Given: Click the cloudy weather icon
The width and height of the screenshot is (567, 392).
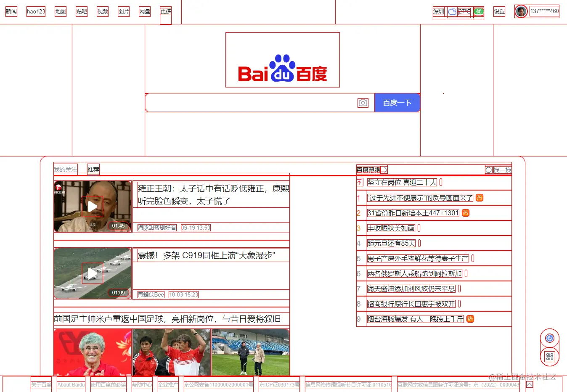Looking at the screenshot, I should click(452, 11).
